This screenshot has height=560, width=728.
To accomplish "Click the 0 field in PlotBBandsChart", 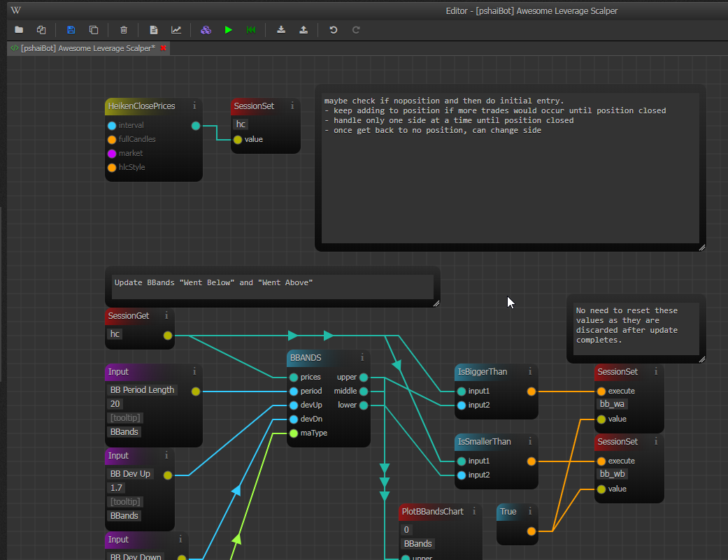I will pos(406,529).
